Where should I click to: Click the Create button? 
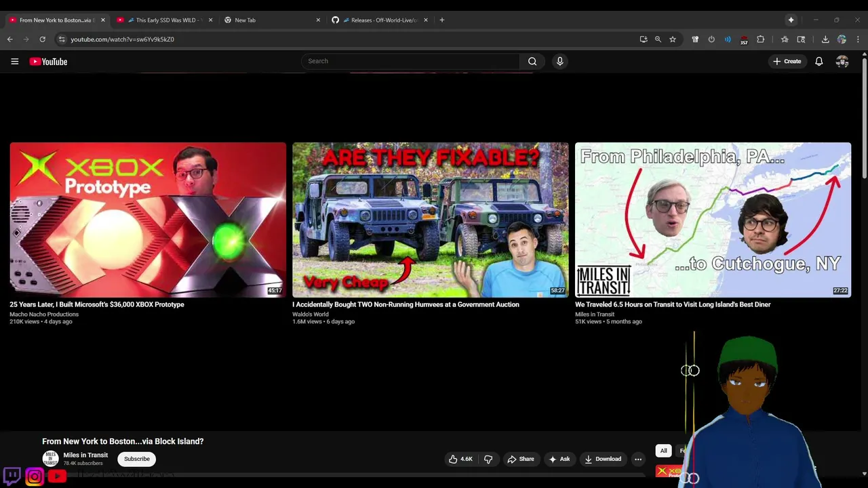point(787,61)
